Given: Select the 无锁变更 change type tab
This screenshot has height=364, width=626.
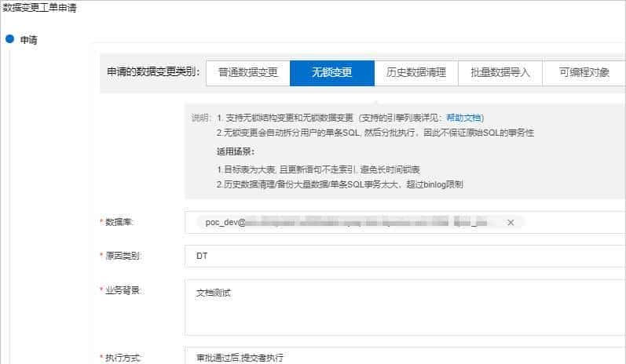Looking at the screenshot, I should [332, 72].
